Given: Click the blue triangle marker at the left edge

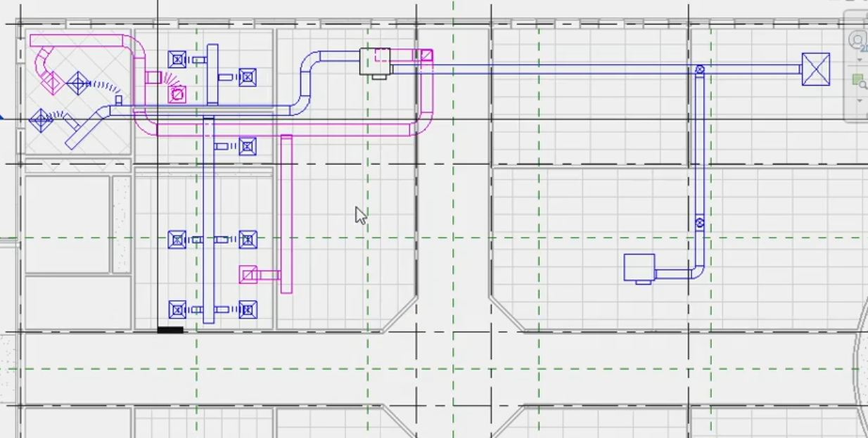Looking at the screenshot, I should point(2,117).
